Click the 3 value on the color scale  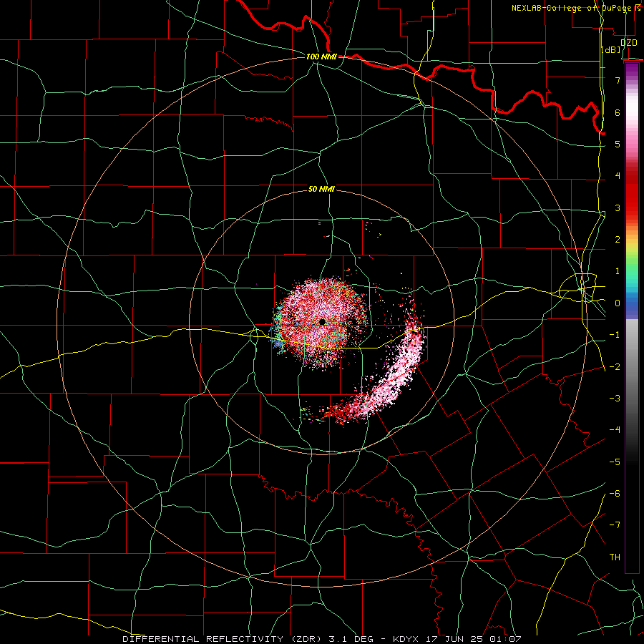point(618,208)
